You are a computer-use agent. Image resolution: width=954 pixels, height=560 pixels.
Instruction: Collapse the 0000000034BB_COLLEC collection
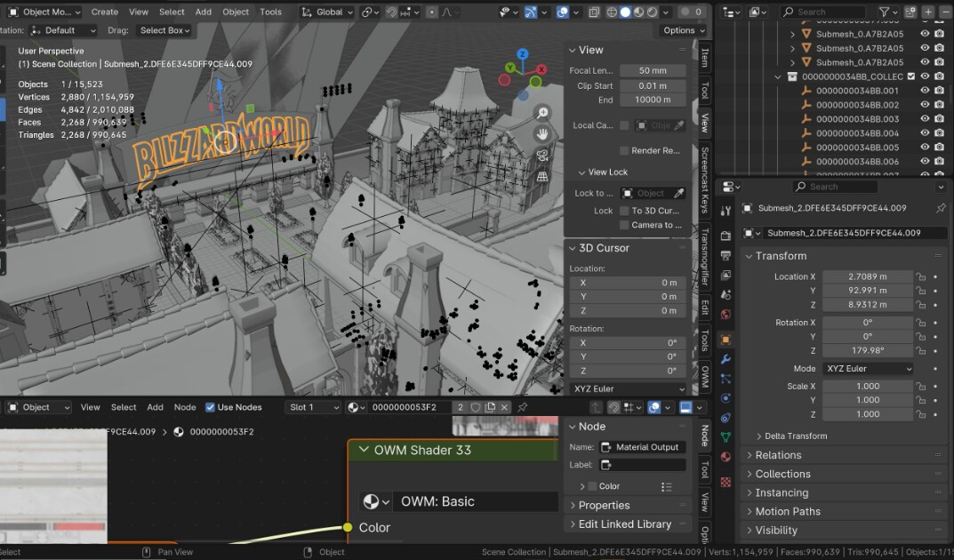coord(778,76)
